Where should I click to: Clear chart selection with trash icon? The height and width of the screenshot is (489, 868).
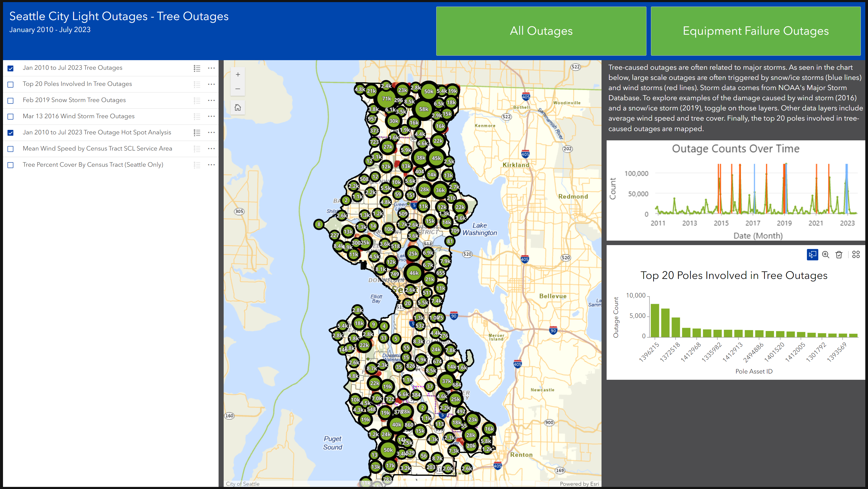839,255
